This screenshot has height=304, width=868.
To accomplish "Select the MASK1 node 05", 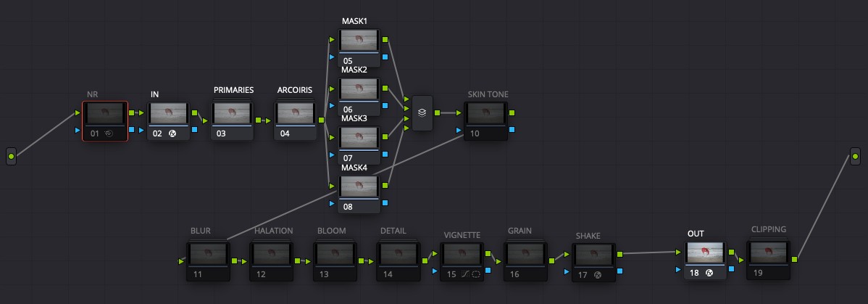I will pyautogui.click(x=359, y=48).
